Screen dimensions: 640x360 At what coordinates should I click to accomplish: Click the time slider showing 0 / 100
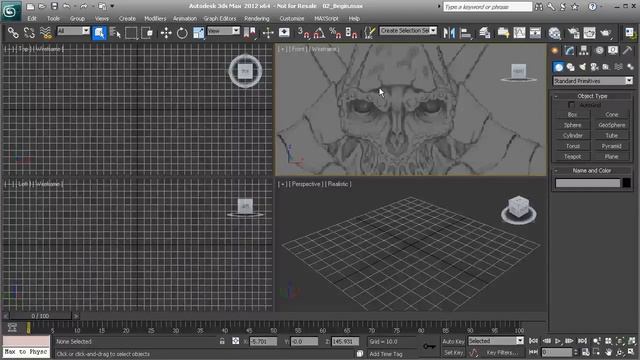click(x=40, y=316)
